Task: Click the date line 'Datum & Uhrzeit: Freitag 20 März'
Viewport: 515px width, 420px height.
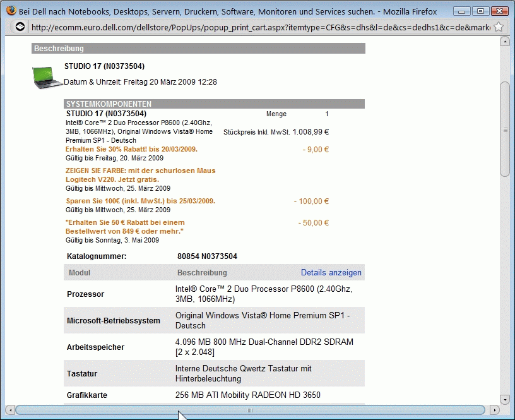Action: coord(140,82)
